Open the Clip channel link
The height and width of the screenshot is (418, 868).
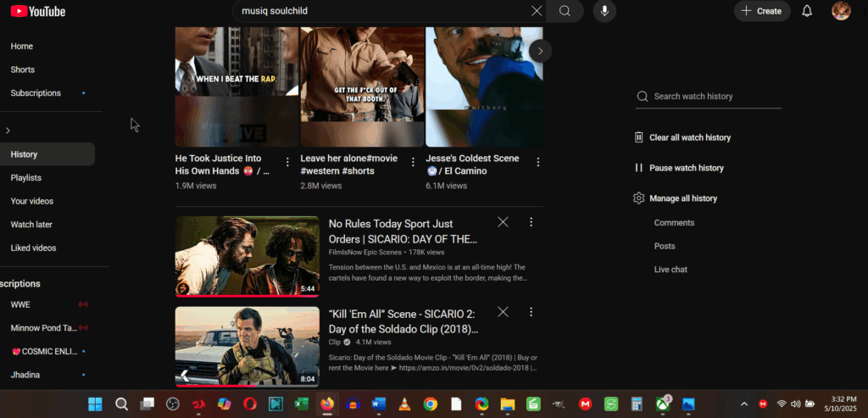(x=334, y=343)
